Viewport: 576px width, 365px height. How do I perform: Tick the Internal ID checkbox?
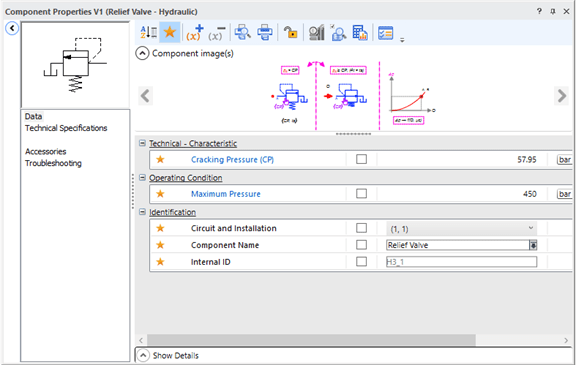361,261
